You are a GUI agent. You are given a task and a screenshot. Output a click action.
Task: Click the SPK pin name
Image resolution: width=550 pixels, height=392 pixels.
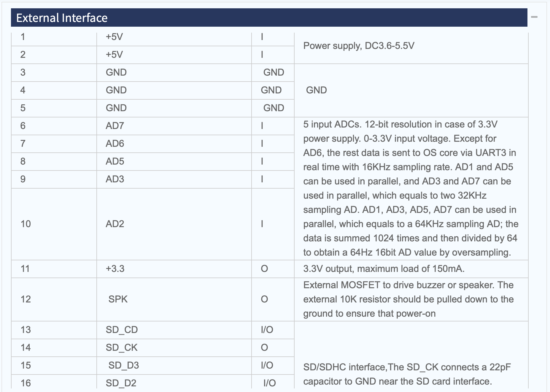118,299
